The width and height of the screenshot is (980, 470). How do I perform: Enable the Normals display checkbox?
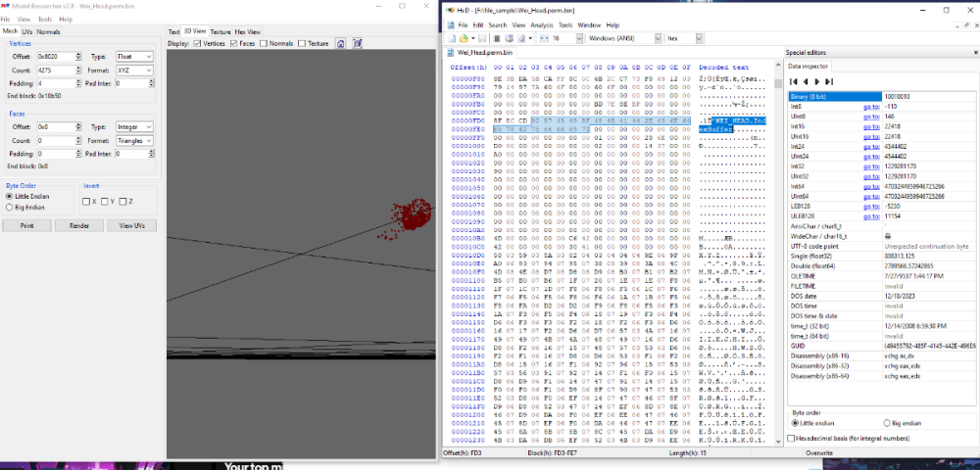tap(264, 43)
